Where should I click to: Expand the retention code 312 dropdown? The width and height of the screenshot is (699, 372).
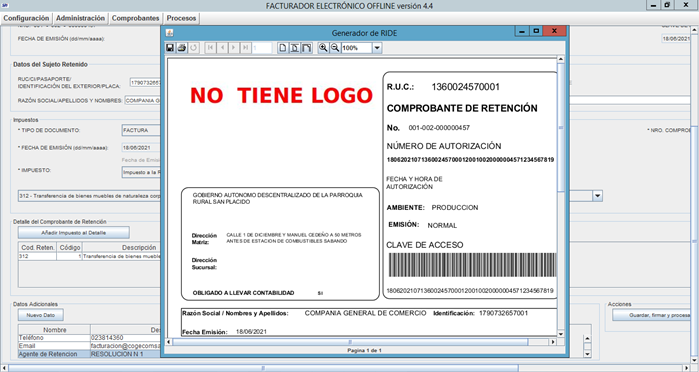click(597, 195)
